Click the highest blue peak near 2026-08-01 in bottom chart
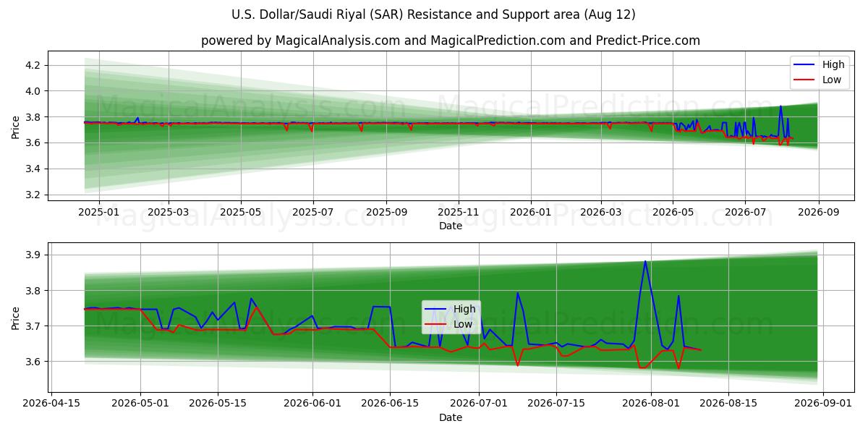This screenshot has width=868, height=434. (x=645, y=261)
